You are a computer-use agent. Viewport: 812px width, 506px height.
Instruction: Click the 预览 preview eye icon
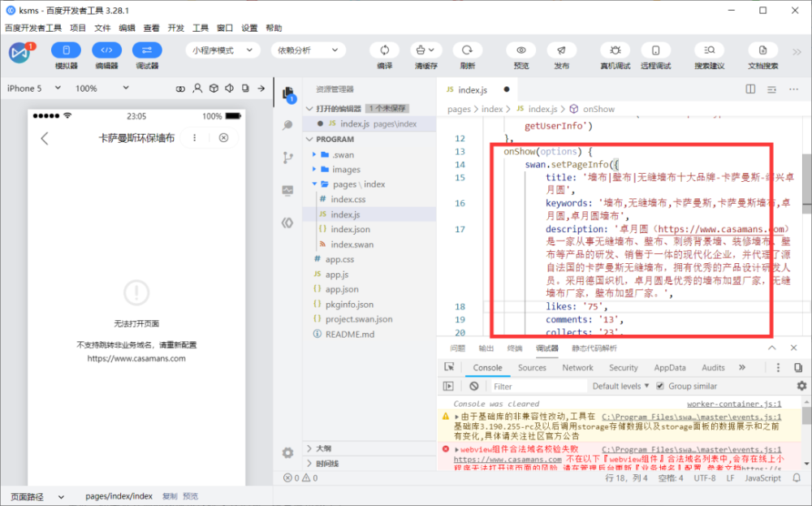(521, 50)
